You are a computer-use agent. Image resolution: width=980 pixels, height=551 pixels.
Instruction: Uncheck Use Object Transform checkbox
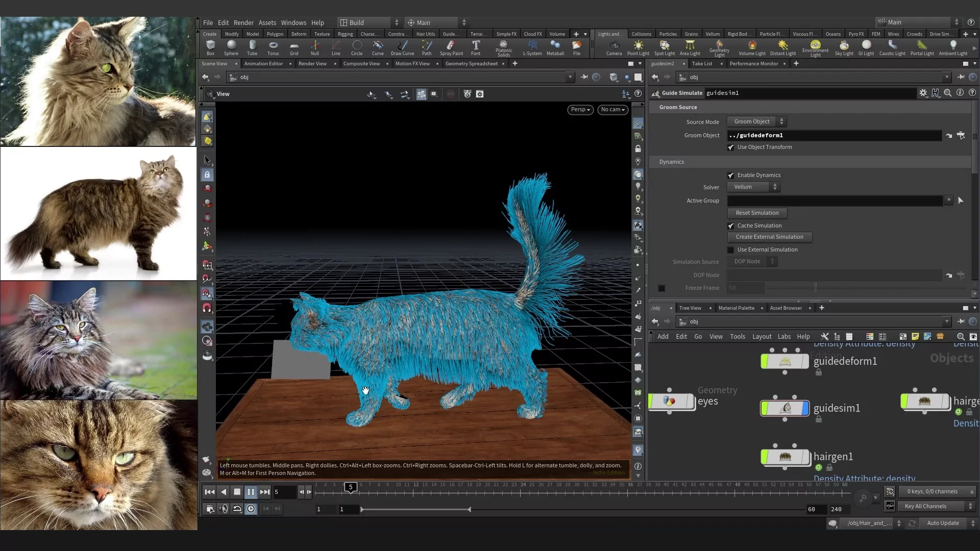pyautogui.click(x=731, y=147)
